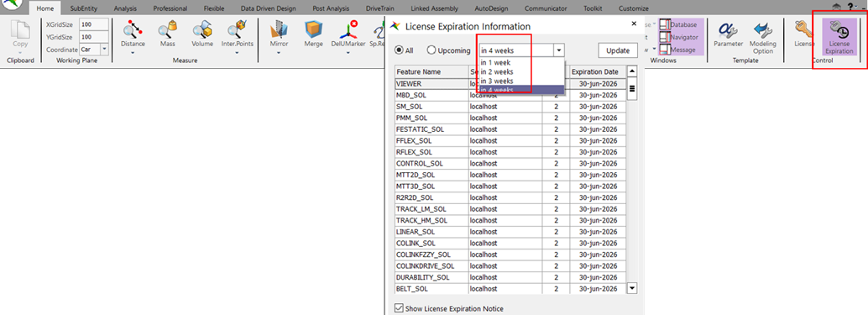The height and width of the screenshot is (315, 868).
Task: Choose 'in 4 weeks' highlighted option
Action: (x=522, y=90)
